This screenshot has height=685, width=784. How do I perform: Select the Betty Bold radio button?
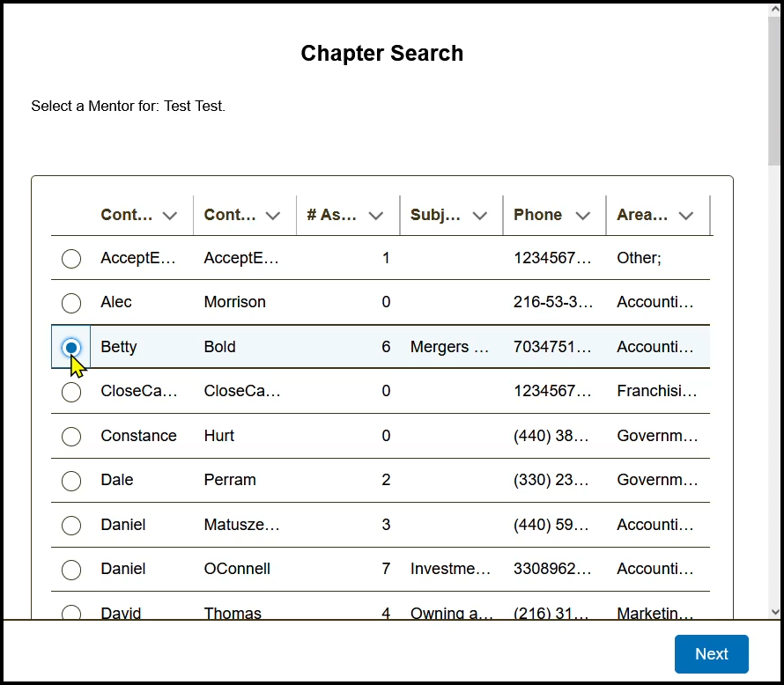coord(71,347)
